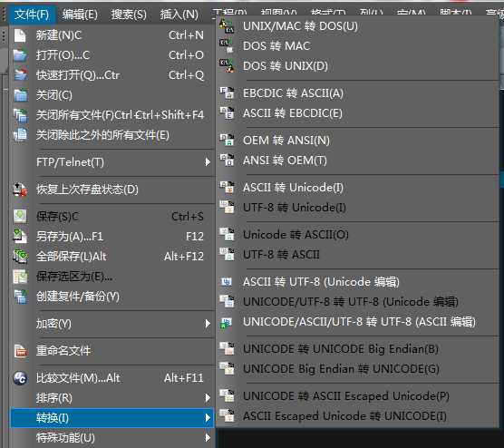504x448 pixels.
Task: Click the icon beside ASCII 转 EBCDIC(E)
Action: pyautogui.click(x=227, y=112)
